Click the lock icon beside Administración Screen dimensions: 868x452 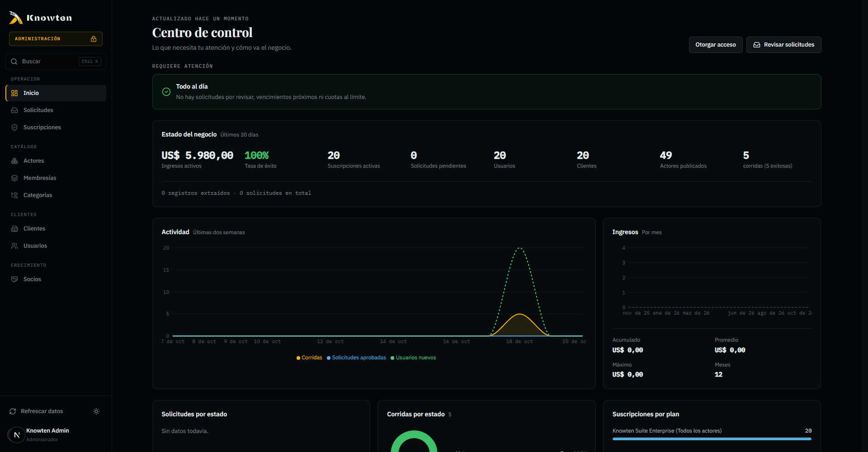(x=94, y=39)
